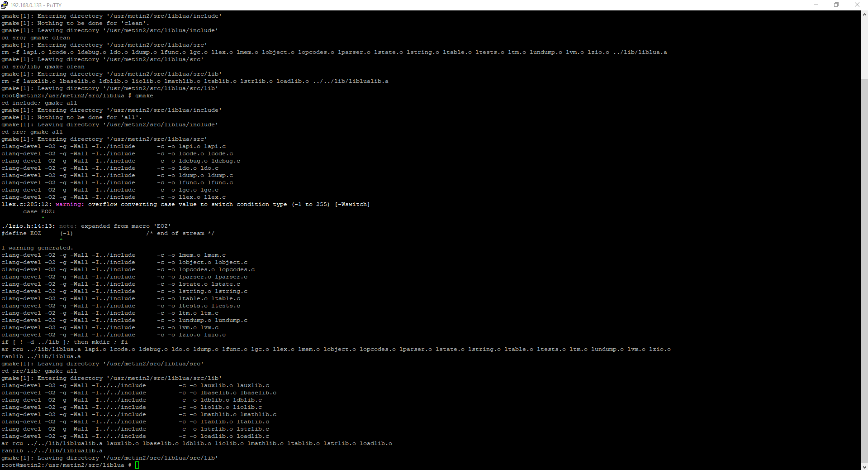Click the 'lgc.o lgc.c' compile line
Viewport: 868px width, 470px height.
tap(110, 190)
